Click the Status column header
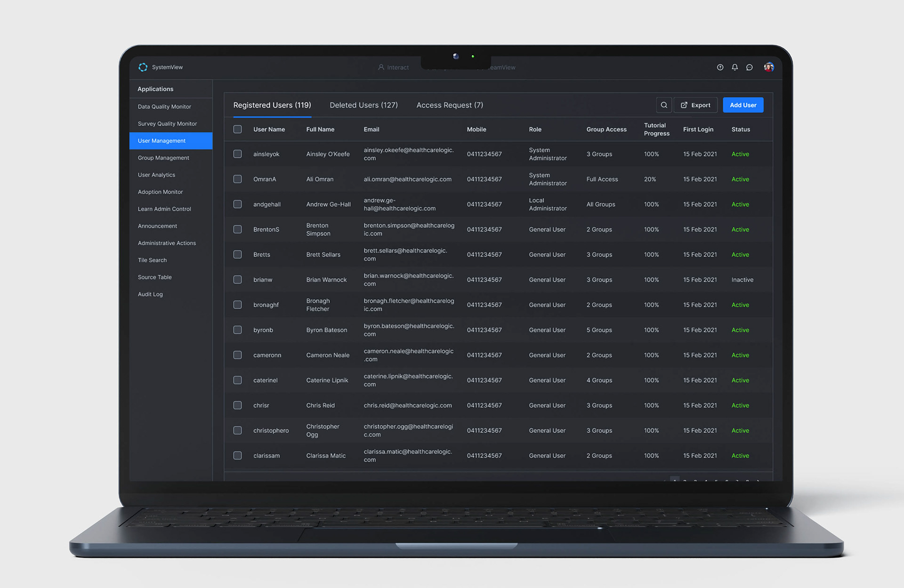Image resolution: width=904 pixels, height=588 pixels. pos(741,129)
